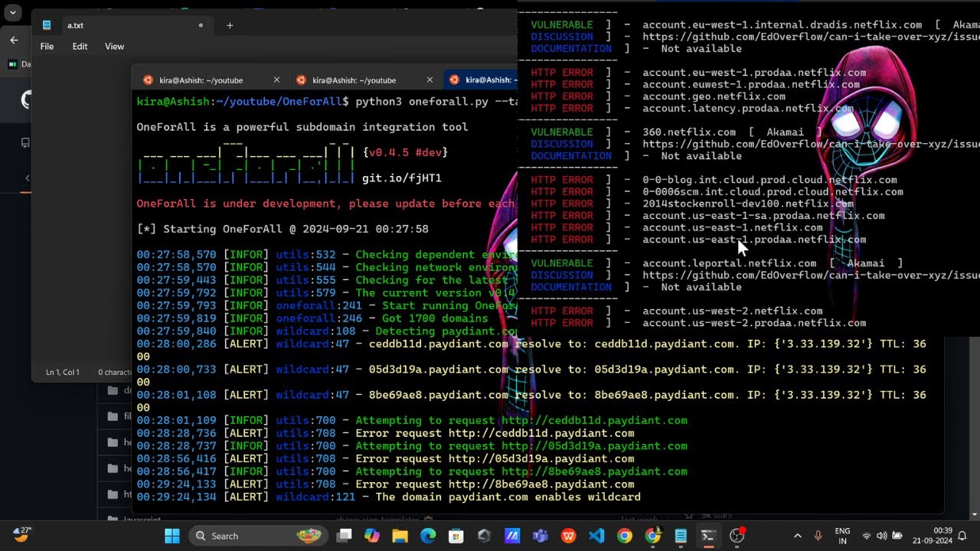
Task: Open File Explorer from the taskbar
Action: coord(400,536)
